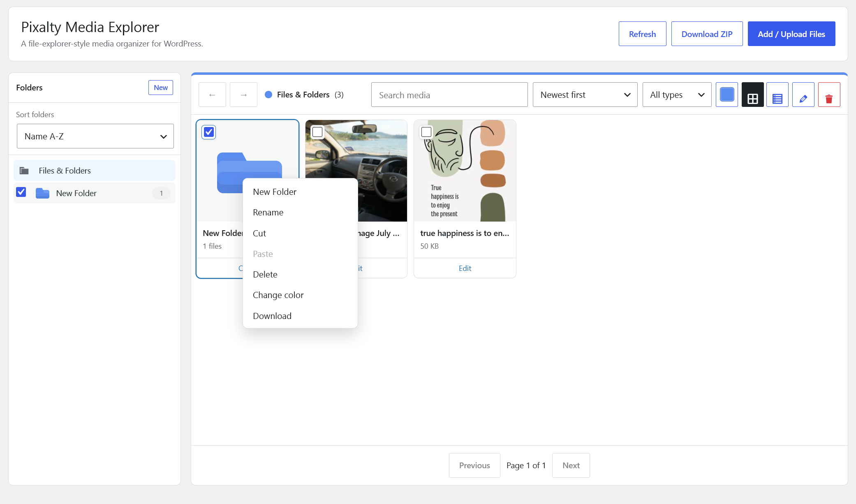856x504 pixels.
Task: Click the 'true happiness is to en...' file name
Action: [x=465, y=233]
